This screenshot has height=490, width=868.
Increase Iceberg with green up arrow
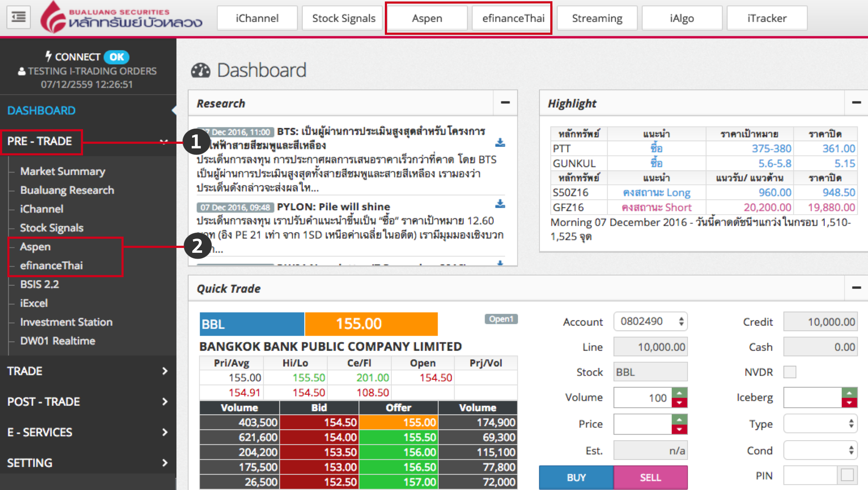(849, 393)
